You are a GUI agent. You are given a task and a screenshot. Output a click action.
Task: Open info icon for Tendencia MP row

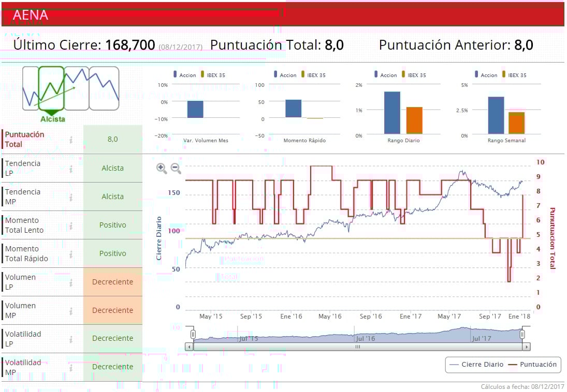pos(71,197)
